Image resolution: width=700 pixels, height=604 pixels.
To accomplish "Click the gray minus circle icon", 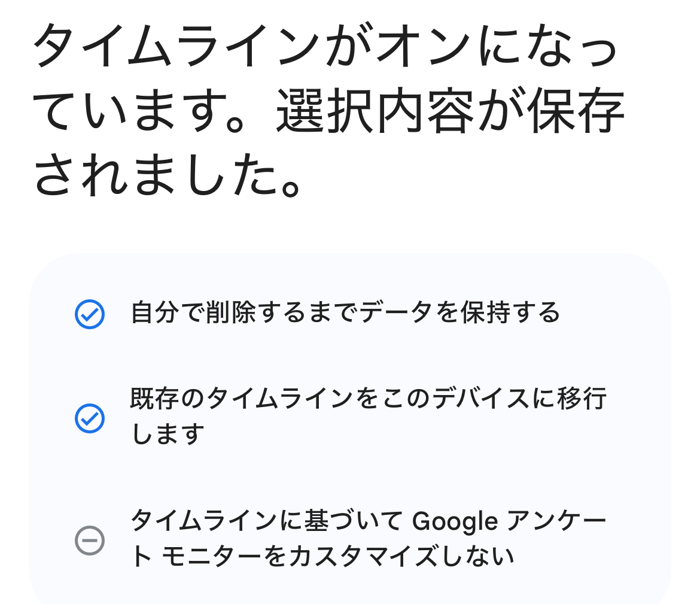I will click(x=90, y=541).
